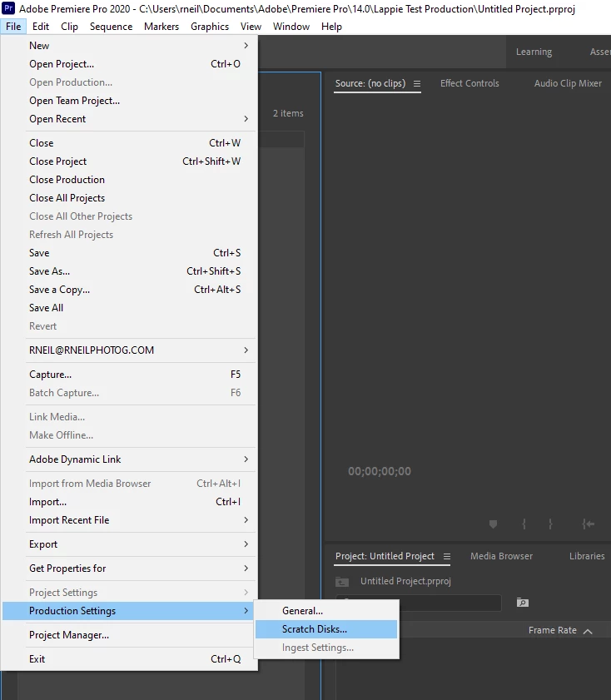Expand the RNEIL@RNEILPHOTOG.COM submenu
The height and width of the screenshot is (700, 611).
246,350
